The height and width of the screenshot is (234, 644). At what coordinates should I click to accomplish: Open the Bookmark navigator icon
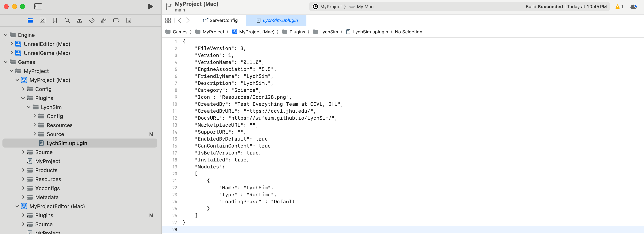click(55, 20)
